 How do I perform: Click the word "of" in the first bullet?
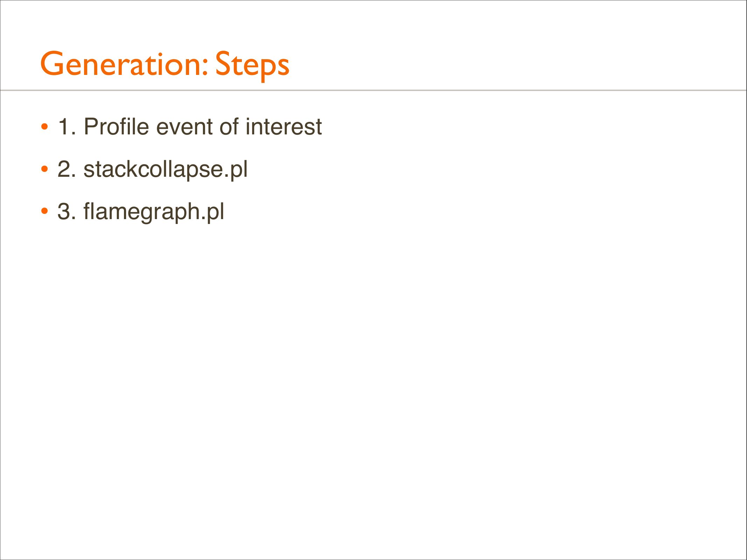coord(229,127)
